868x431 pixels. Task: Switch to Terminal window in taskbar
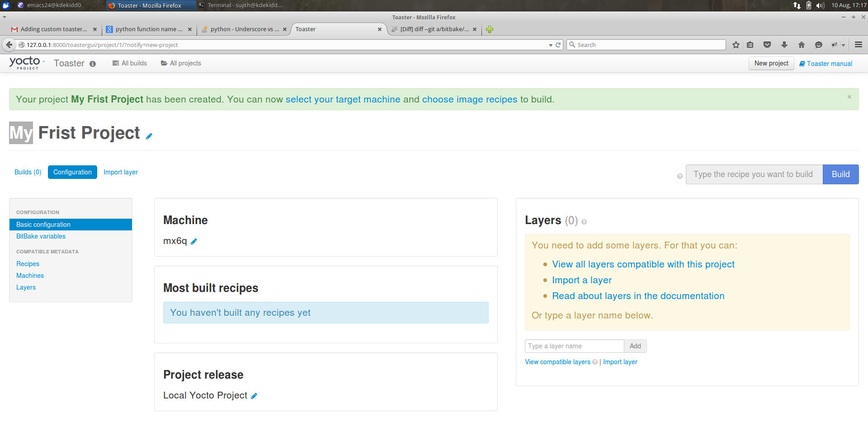[x=241, y=5]
